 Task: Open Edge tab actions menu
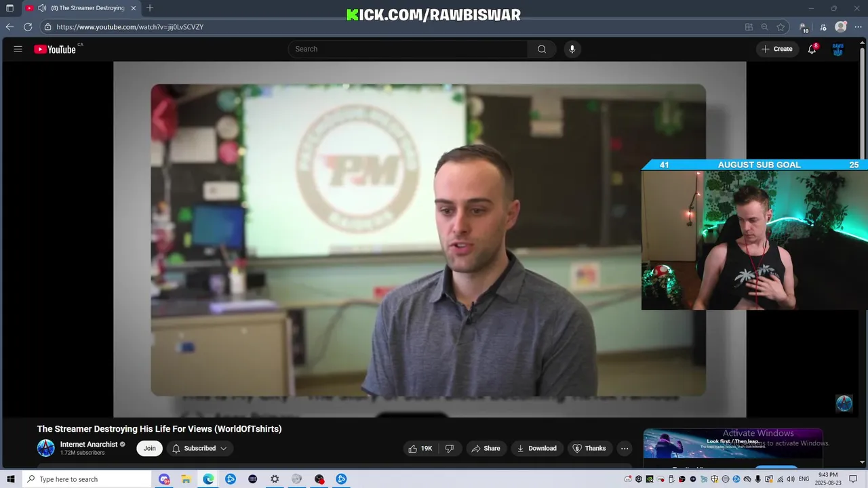[10, 8]
